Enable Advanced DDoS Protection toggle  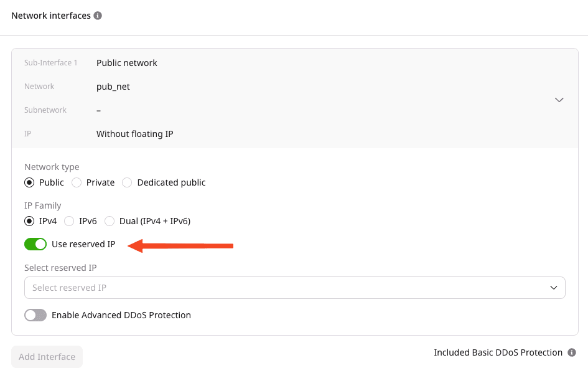pos(35,315)
